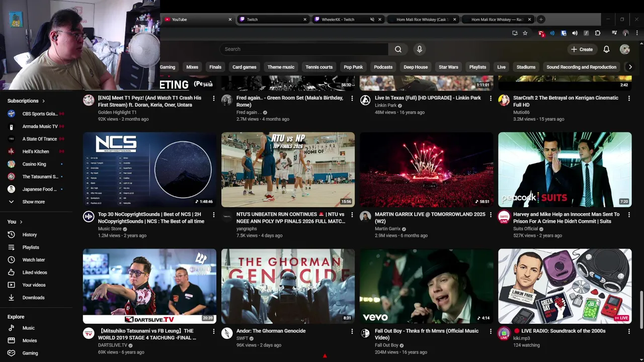Open Martin Garrix channel avatar
The width and height of the screenshot is (644, 362).
(365, 217)
